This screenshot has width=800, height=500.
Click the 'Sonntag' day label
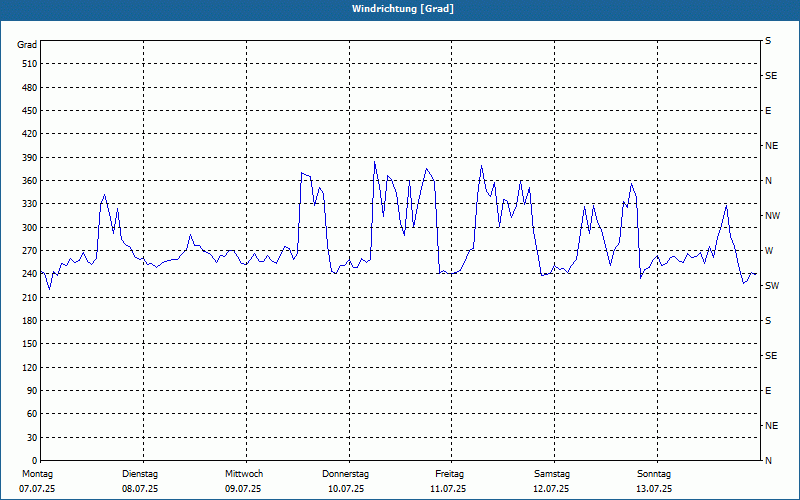tap(654, 474)
